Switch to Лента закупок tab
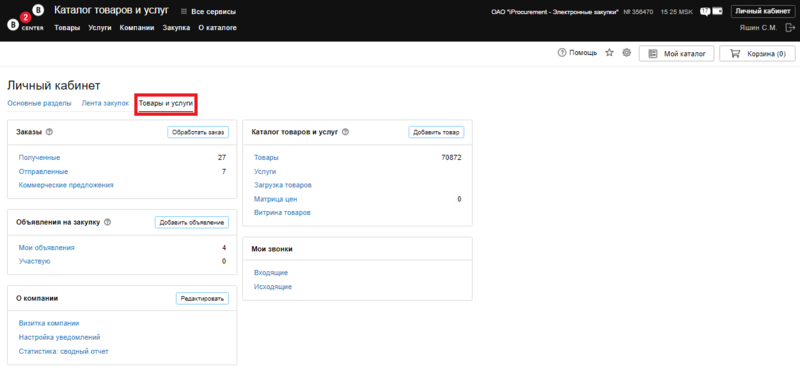The image size is (800, 371). pyautogui.click(x=105, y=103)
